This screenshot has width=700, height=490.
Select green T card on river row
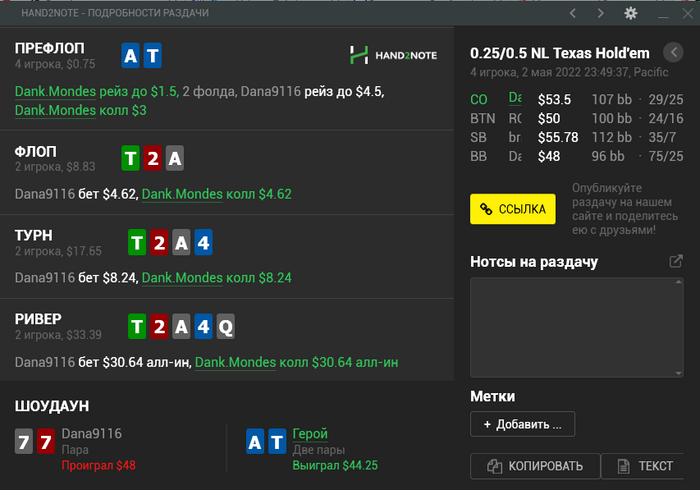pyautogui.click(x=137, y=327)
